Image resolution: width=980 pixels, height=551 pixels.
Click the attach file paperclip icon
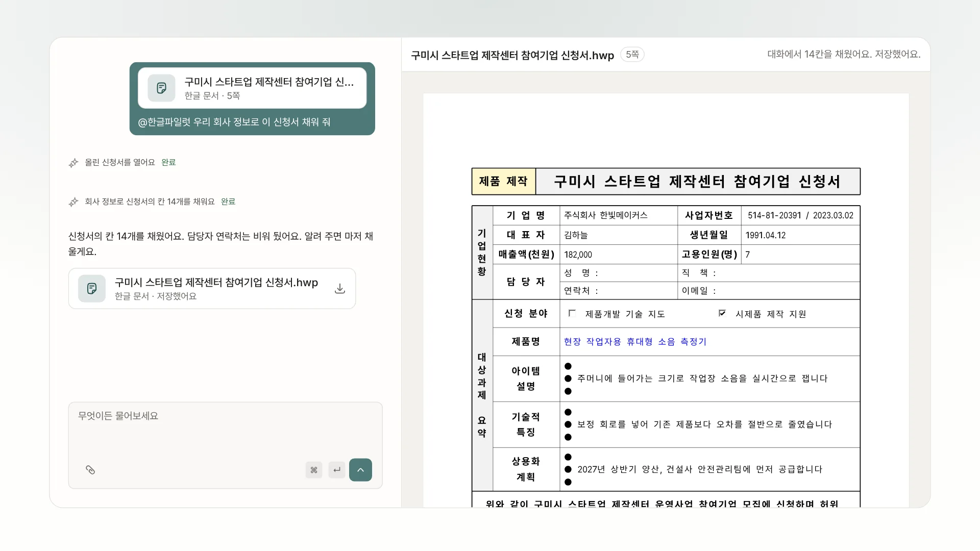90,470
